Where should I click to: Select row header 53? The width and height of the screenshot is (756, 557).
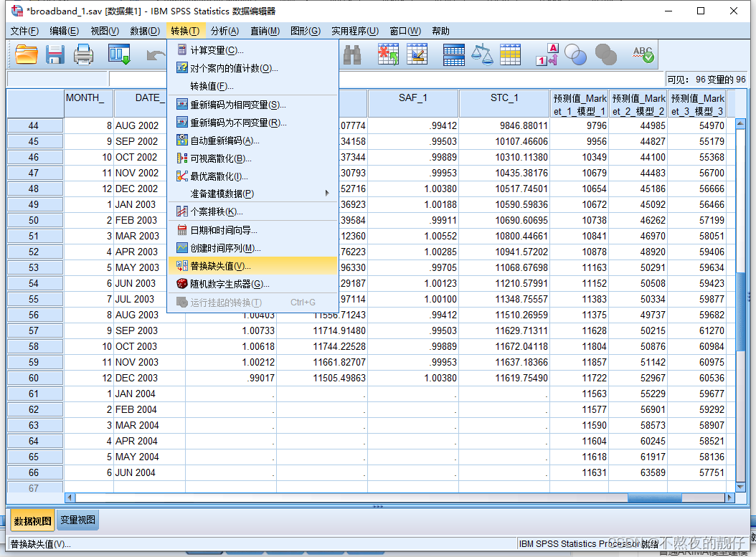(34, 267)
